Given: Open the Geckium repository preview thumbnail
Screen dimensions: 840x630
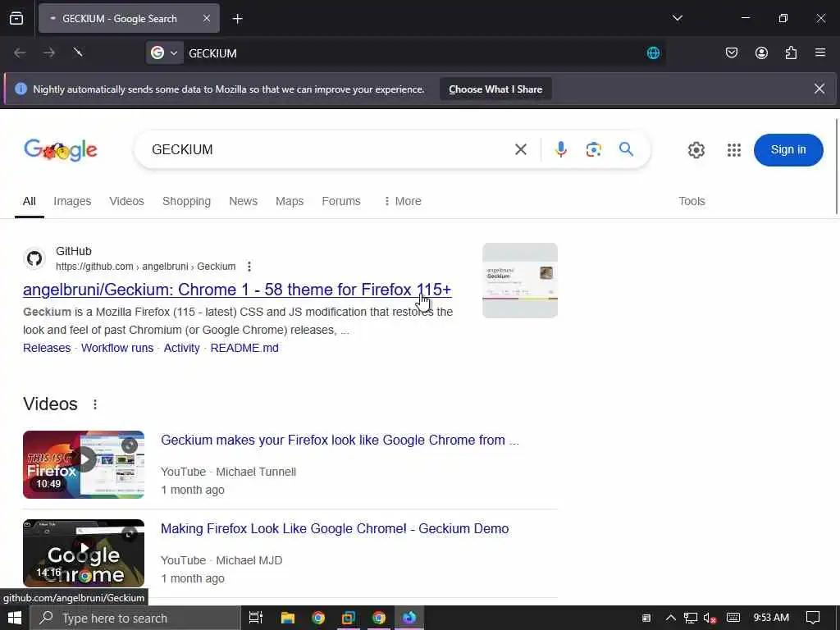Looking at the screenshot, I should (x=519, y=281).
